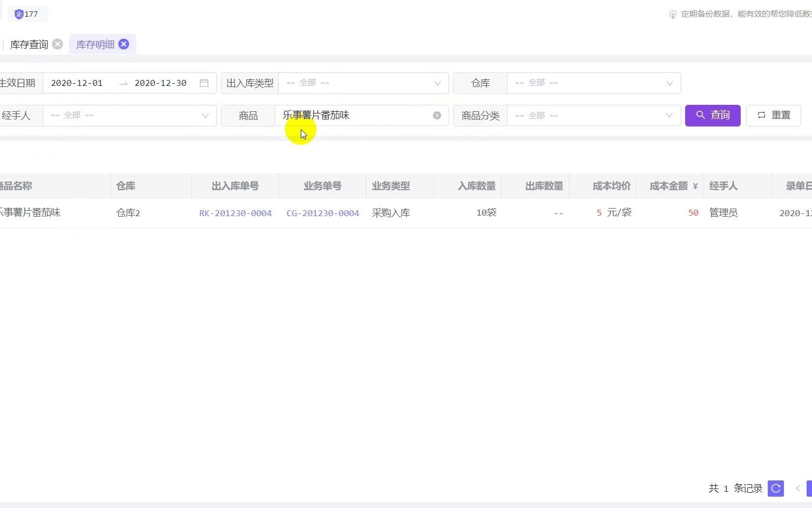Open link CG-201230-0004

pos(323,213)
